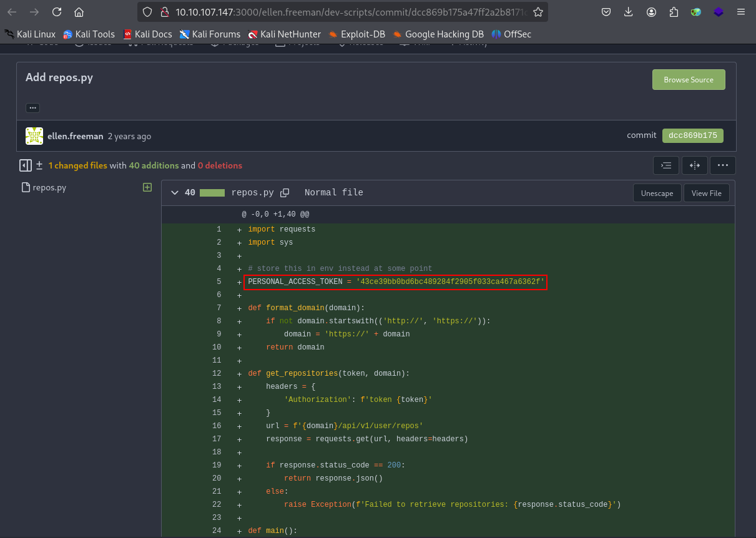Expand commit message ellipsis button
The image size is (756, 538).
(x=33, y=107)
